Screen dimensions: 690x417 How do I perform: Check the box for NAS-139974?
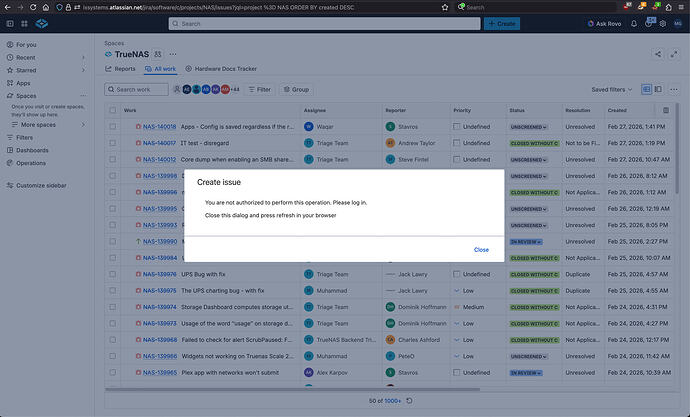click(113, 307)
